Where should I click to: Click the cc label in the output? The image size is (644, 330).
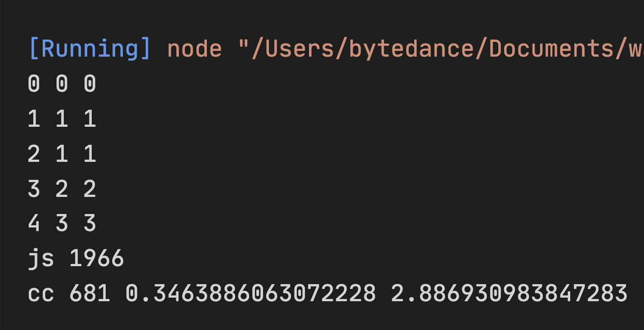41,294
